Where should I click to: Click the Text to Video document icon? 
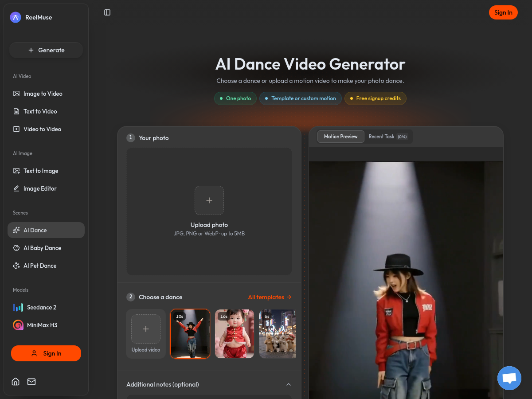(16, 111)
